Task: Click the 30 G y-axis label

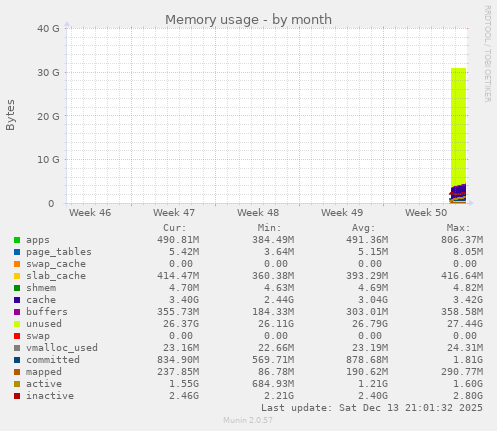Action: click(48, 72)
